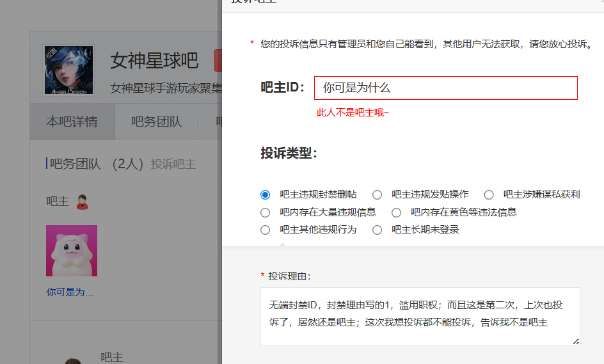
Task: Click the 女神星球吧 forum avatar image
Action: pyautogui.click(x=68, y=70)
